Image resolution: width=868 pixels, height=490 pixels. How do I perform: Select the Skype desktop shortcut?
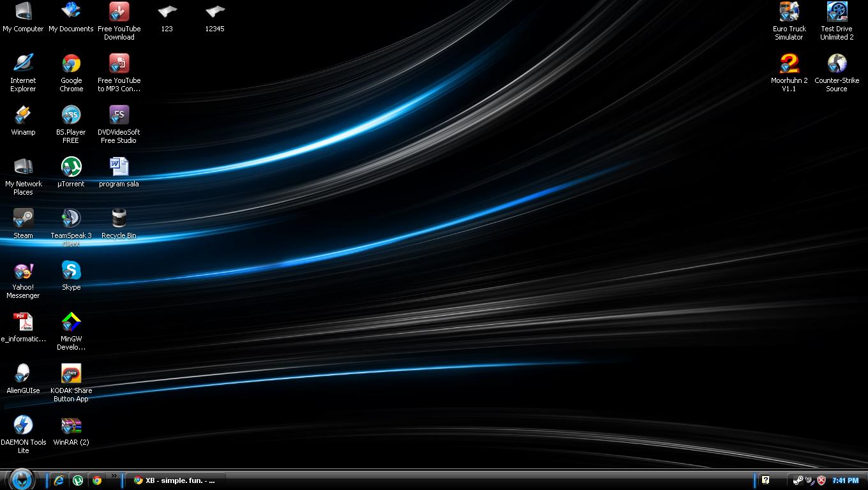[x=71, y=276]
